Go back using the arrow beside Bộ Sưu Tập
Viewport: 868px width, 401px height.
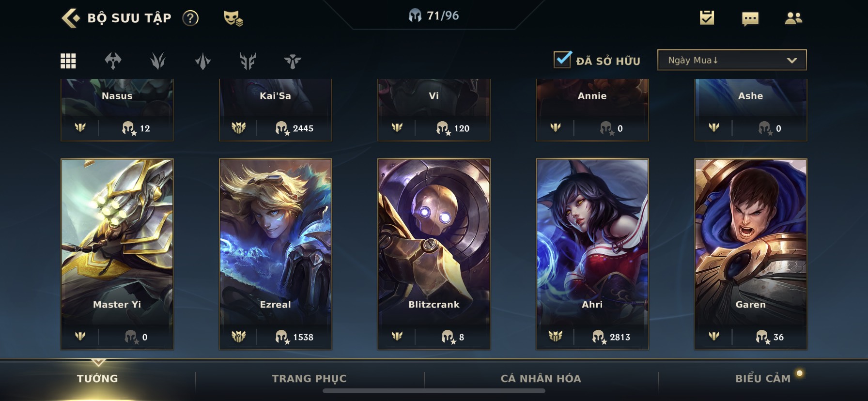coord(71,18)
